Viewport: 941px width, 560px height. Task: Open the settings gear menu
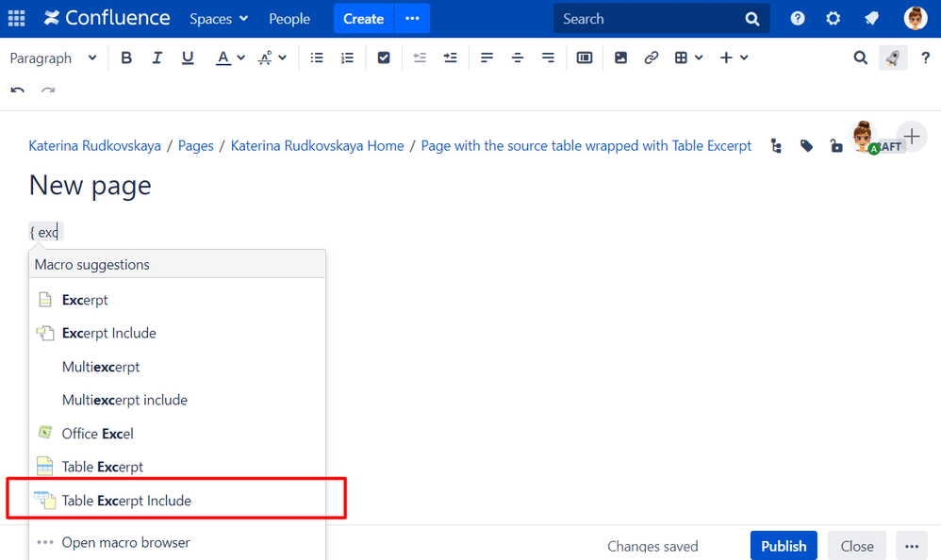click(833, 19)
